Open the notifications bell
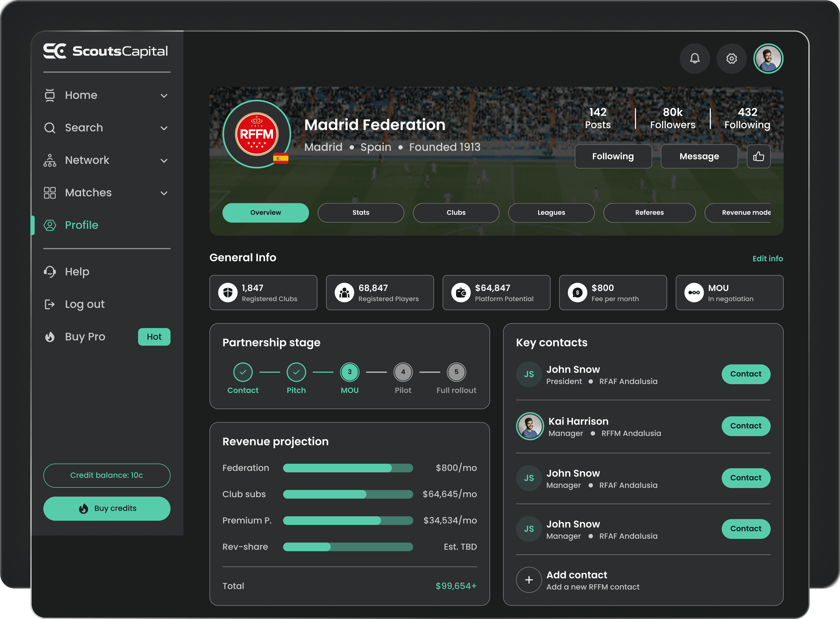Viewport: 840px width, 619px height. click(695, 58)
